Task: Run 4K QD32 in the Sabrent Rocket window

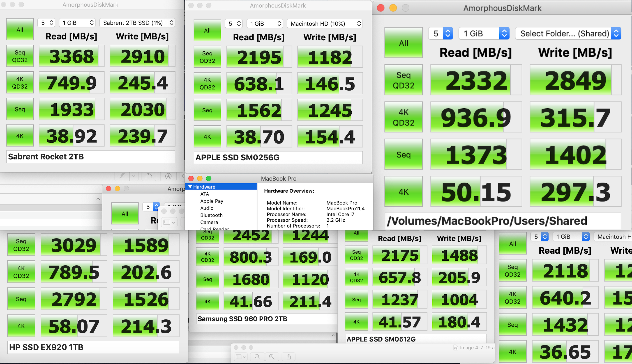Action: tap(20, 82)
